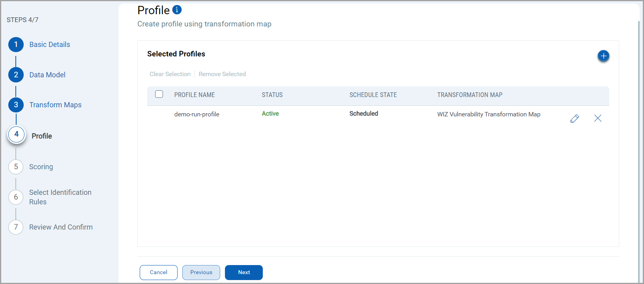Open the Data Model step
This screenshot has width=644, height=284.
point(47,75)
